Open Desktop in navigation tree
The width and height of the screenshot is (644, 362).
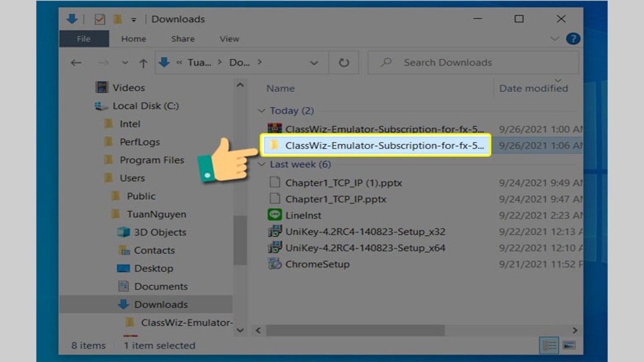click(154, 268)
